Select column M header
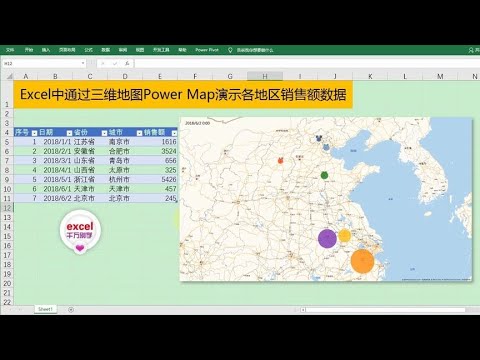Screen dimensions: 480x360 coord(440,77)
